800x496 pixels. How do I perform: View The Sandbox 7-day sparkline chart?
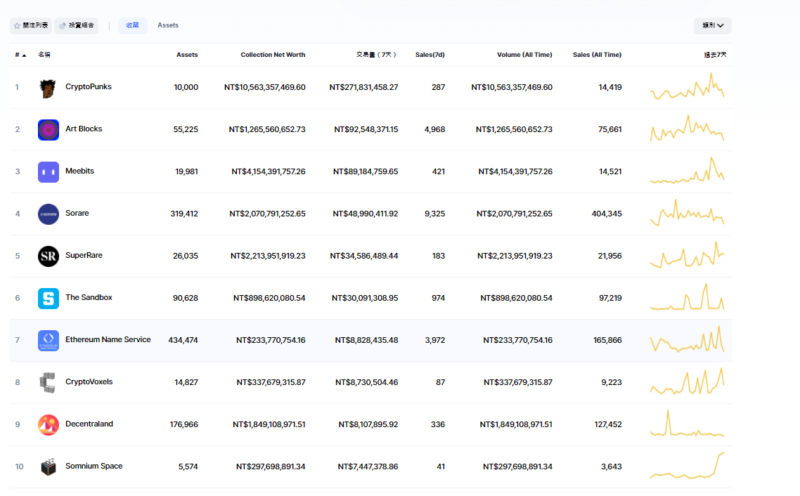click(687, 297)
